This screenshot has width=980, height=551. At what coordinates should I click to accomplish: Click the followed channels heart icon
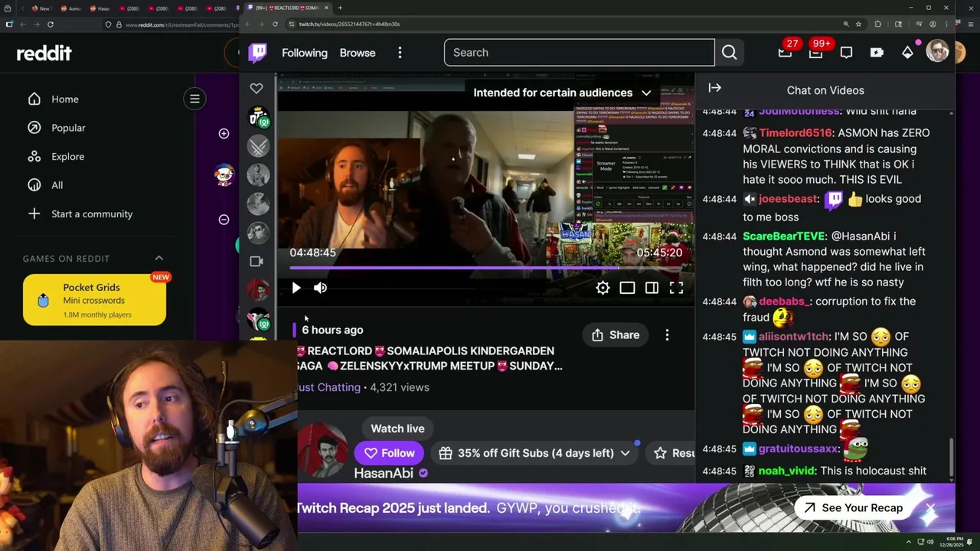click(256, 89)
